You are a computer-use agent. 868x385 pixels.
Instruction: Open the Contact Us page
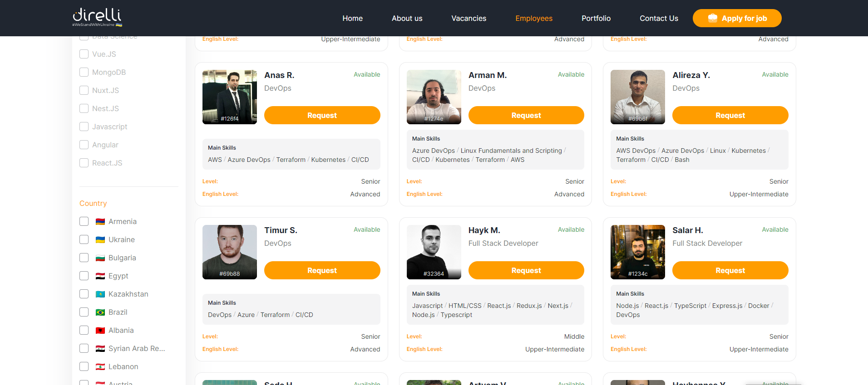point(659,18)
